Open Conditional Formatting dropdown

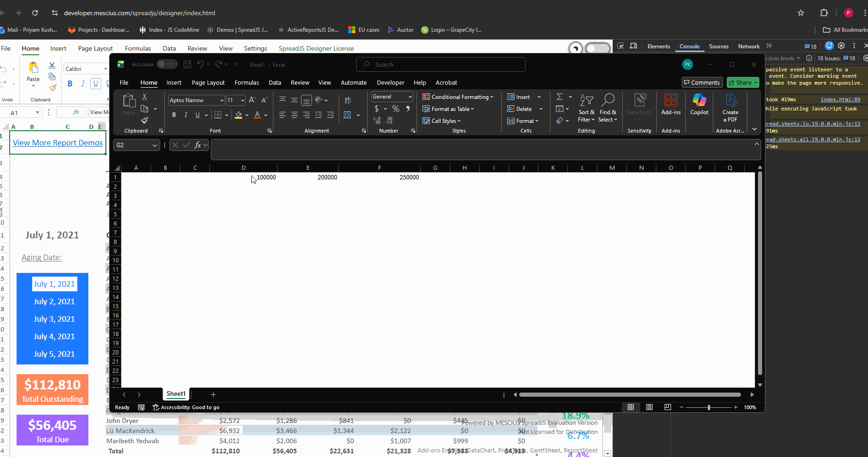pos(458,97)
